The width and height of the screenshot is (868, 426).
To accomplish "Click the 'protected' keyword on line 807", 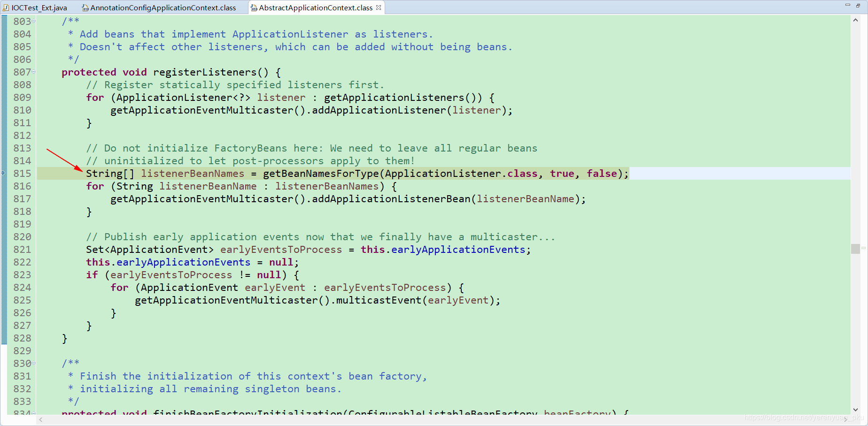I will [89, 72].
